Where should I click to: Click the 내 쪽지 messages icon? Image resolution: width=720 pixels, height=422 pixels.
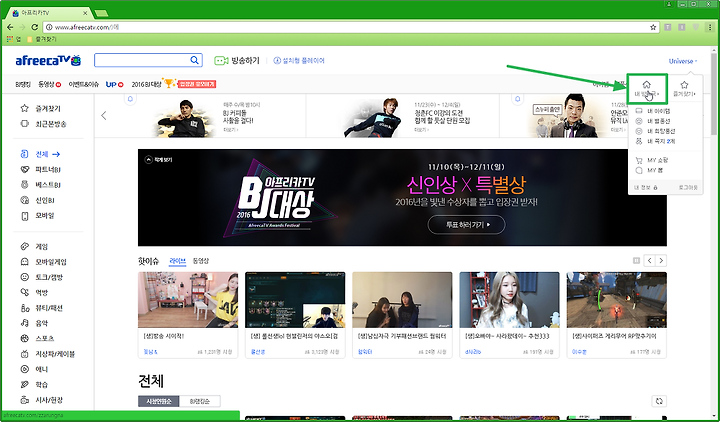639,141
